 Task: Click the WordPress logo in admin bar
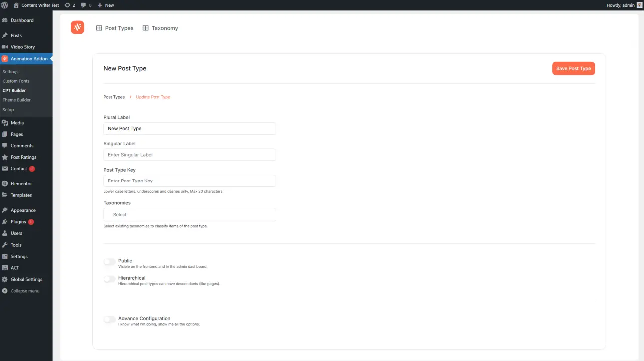[5, 5]
